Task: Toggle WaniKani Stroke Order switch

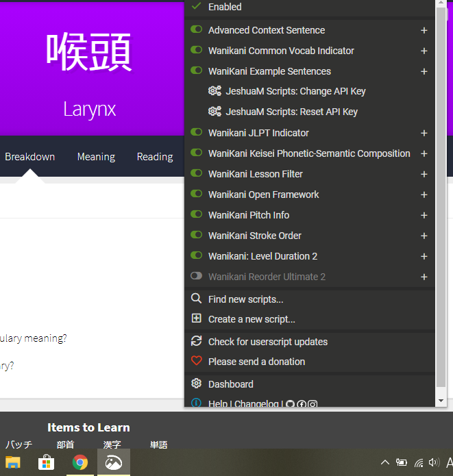Action: (196, 235)
